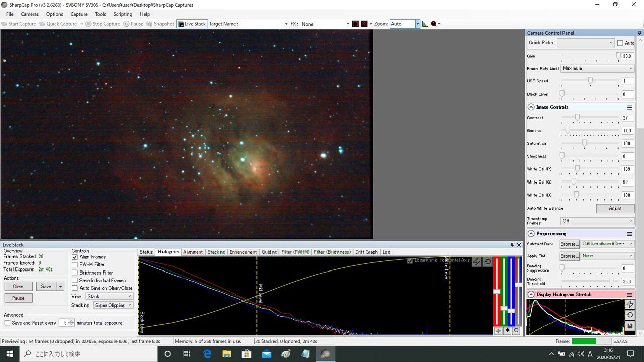This screenshot has height=362, width=644.
Task: Click the Clear button in Live Stack
Action: coord(18,286)
